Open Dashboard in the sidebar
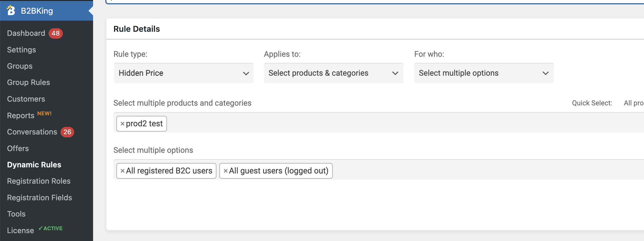This screenshot has height=241, width=644. 26,33
